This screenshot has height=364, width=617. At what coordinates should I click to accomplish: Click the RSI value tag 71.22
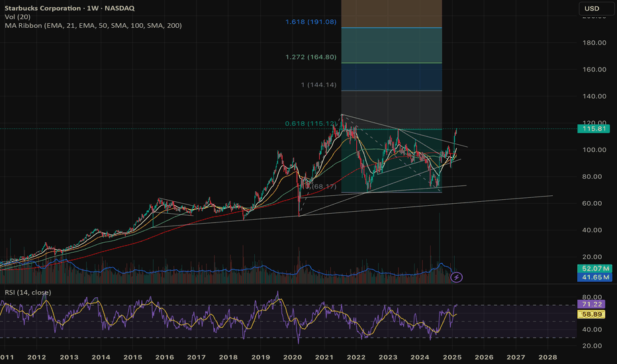pos(591,304)
